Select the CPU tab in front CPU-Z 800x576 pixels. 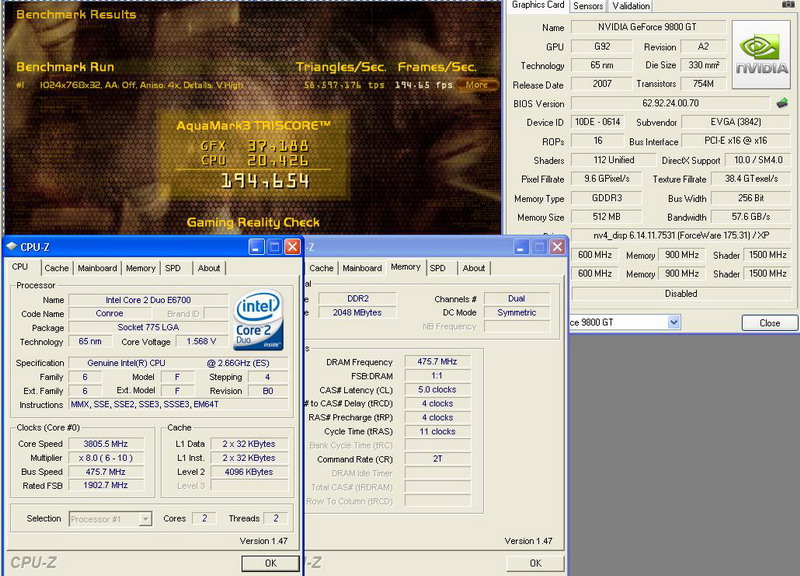click(x=20, y=267)
